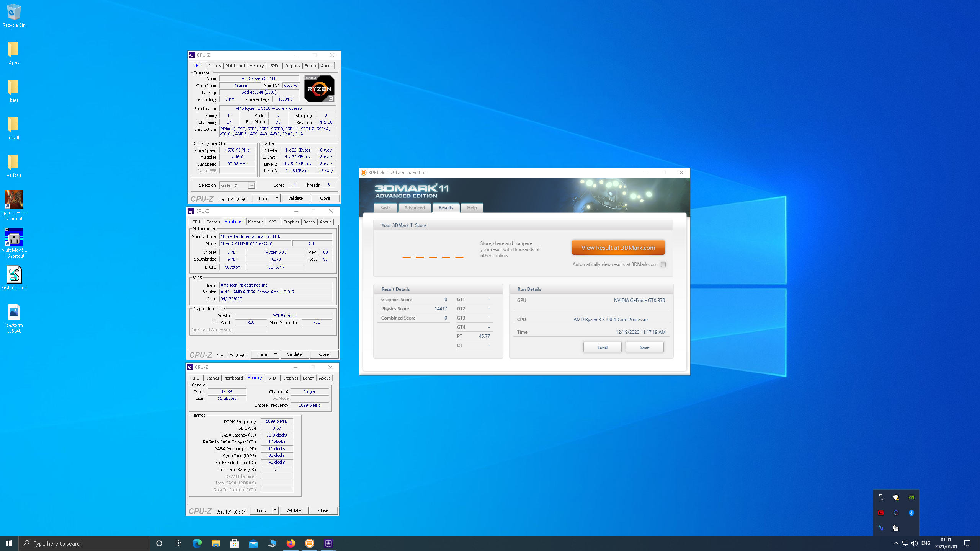980x551 pixels.
Task: Open the Recycle Bin desktop icon
Action: [14, 16]
